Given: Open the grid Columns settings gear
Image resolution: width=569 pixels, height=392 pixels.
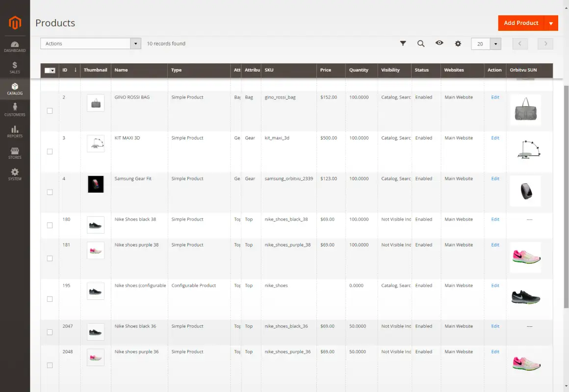Looking at the screenshot, I should click(458, 44).
